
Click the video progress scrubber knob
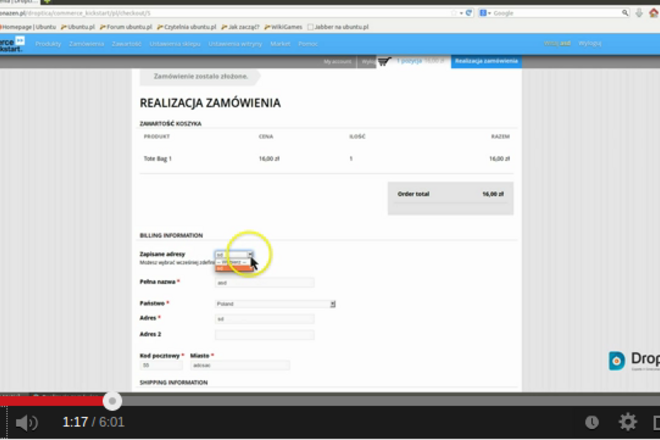coord(112,401)
